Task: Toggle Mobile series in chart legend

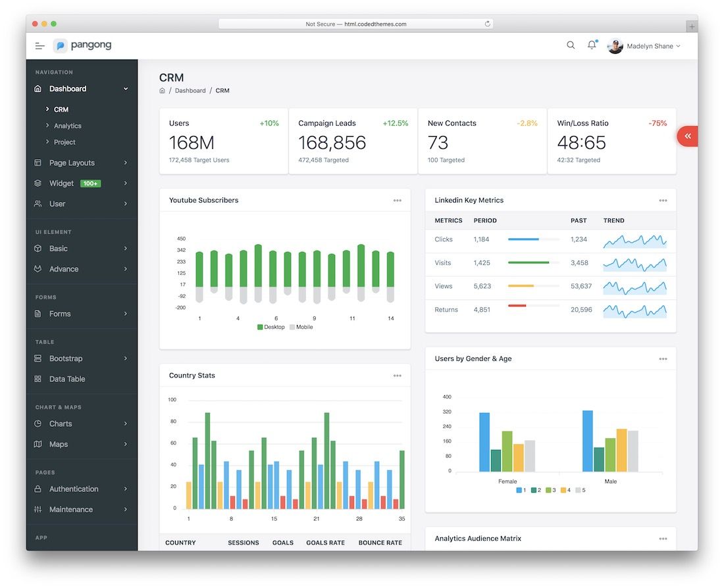Action: click(x=301, y=327)
